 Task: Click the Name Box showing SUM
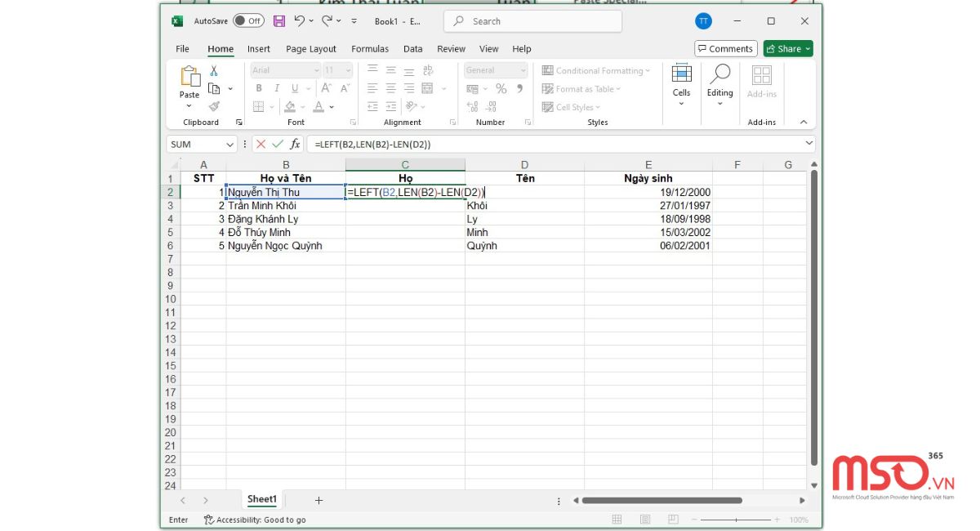(x=202, y=144)
